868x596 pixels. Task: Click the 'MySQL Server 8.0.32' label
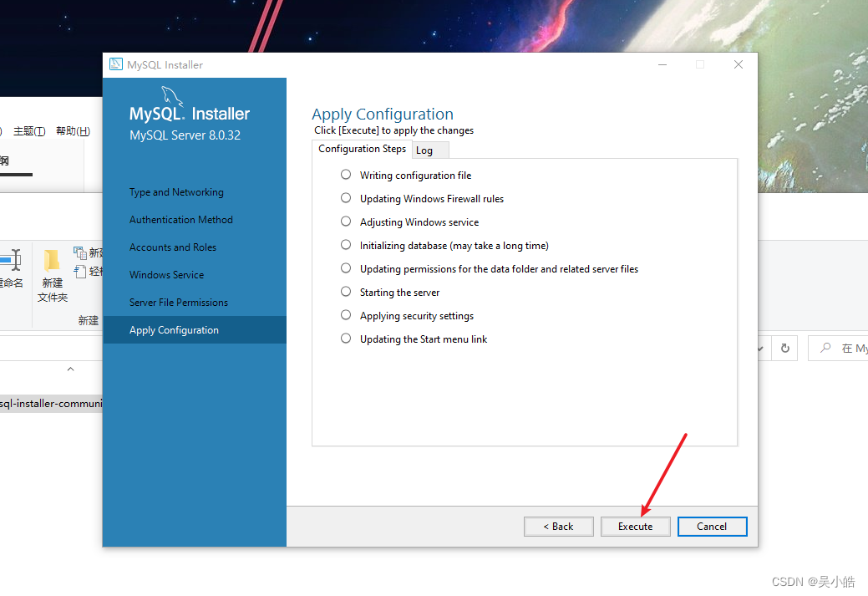point(185,135)
